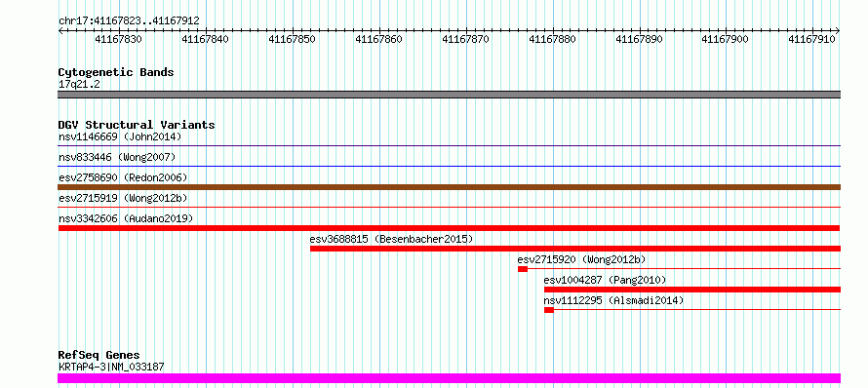The width and height of the screenshot is (868, 388).
Task: Select the blue nsv833446 variant line
Action: [x=449, y=166]
